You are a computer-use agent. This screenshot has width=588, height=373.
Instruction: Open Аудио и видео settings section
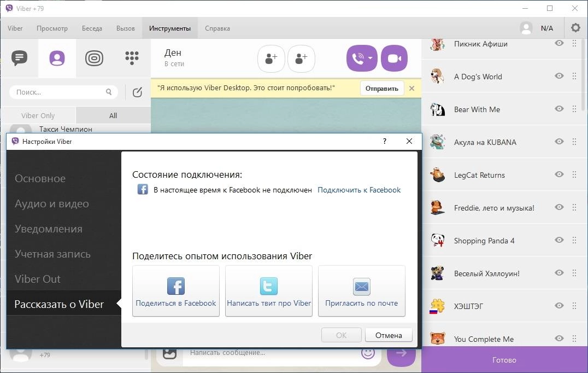pos(52,204)
